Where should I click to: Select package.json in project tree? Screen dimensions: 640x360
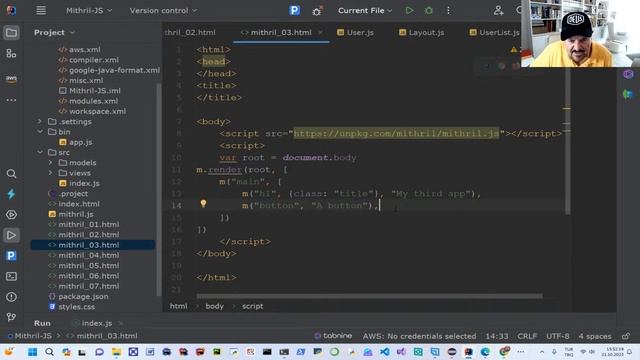click(83, 296)
